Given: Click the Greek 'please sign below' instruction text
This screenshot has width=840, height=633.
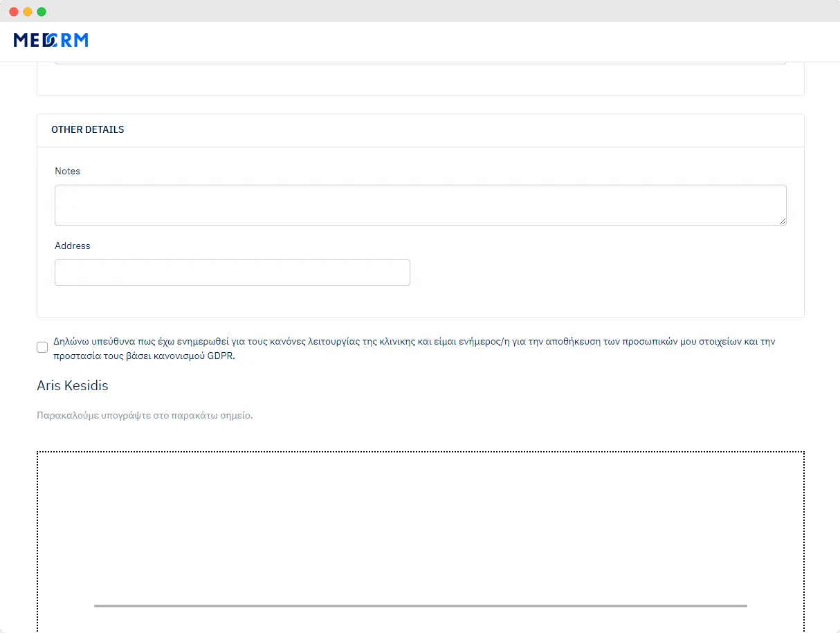Looking at the screenshot, I should [145, 416].
